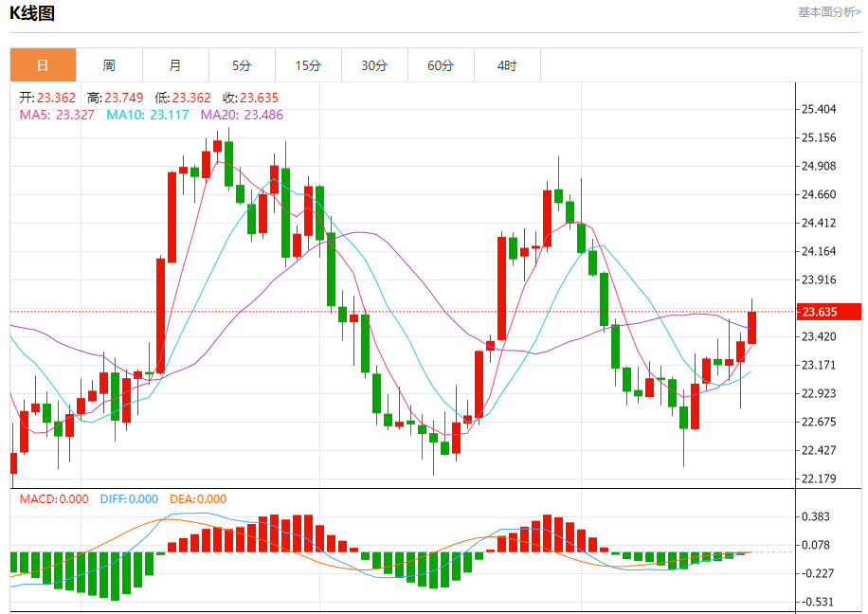Screen dimensions: 868x614
Task: Click the 25.404 price axis label
Action: (x=819, y=109)
